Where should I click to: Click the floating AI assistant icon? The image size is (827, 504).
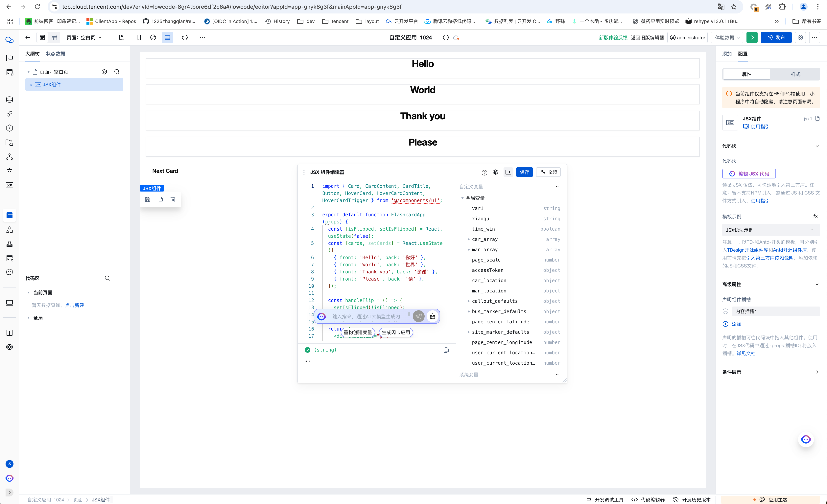click(x=806, y=439)
